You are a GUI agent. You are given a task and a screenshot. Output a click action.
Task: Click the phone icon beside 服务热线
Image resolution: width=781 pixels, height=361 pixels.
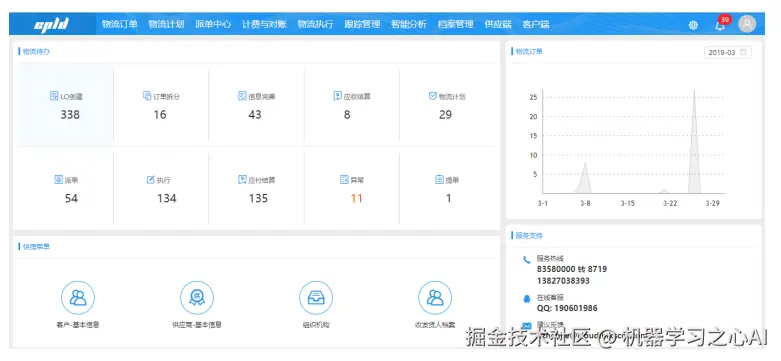tap(527, 259)
